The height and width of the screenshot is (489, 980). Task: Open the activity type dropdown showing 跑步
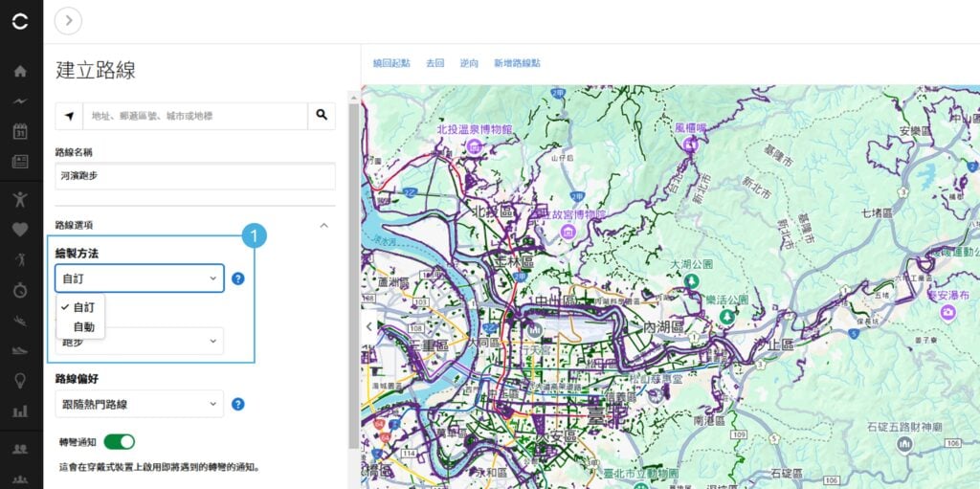[140, 341]
